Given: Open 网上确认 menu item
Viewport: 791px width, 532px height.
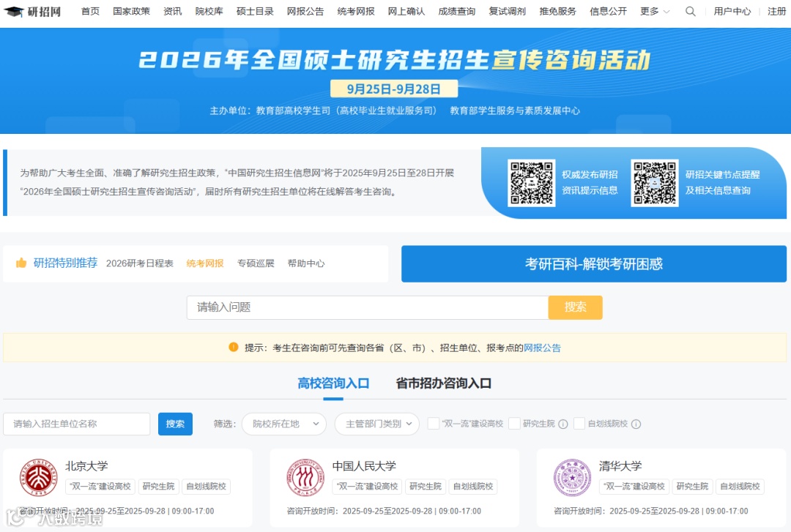Looking at the screenshot, I should (x=406, y=11).
